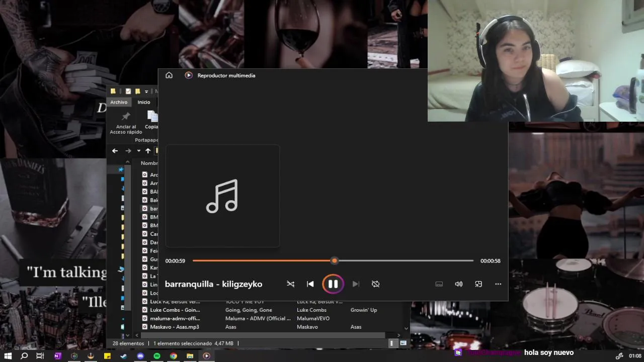The height and width of the screenshot is (362, 644).
Task: Click the album cell Growin' Up
Action: pyautogui.click(x=364, y=310)
